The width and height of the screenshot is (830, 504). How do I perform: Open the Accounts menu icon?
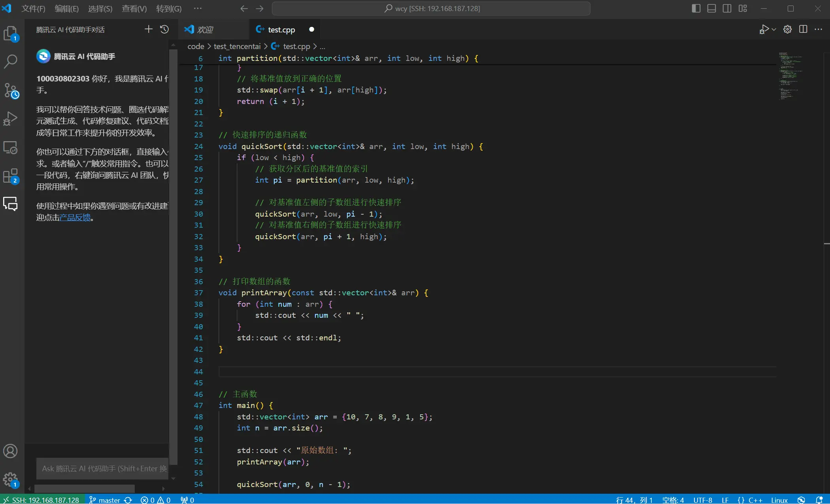click(11, 451)
